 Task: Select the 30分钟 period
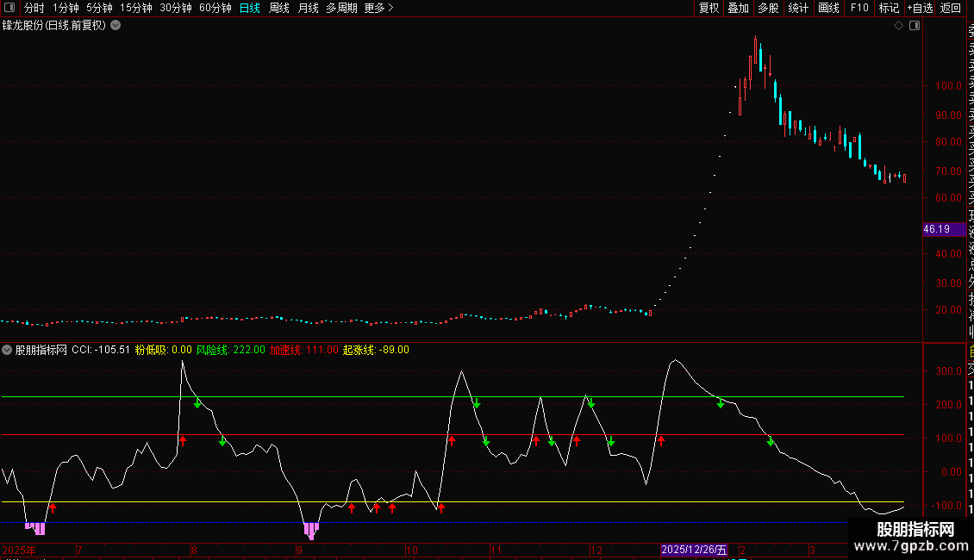(175, 8)
